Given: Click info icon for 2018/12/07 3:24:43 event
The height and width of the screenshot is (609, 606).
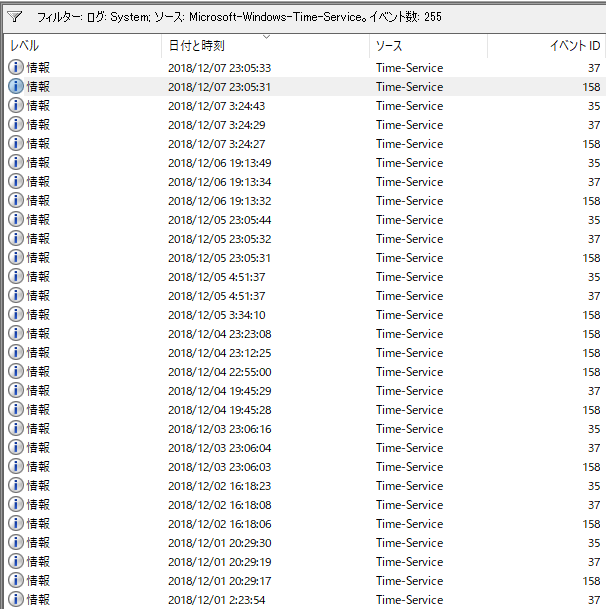Looking at the screenshot, I should pyautogui.click(x=16, y=106).
